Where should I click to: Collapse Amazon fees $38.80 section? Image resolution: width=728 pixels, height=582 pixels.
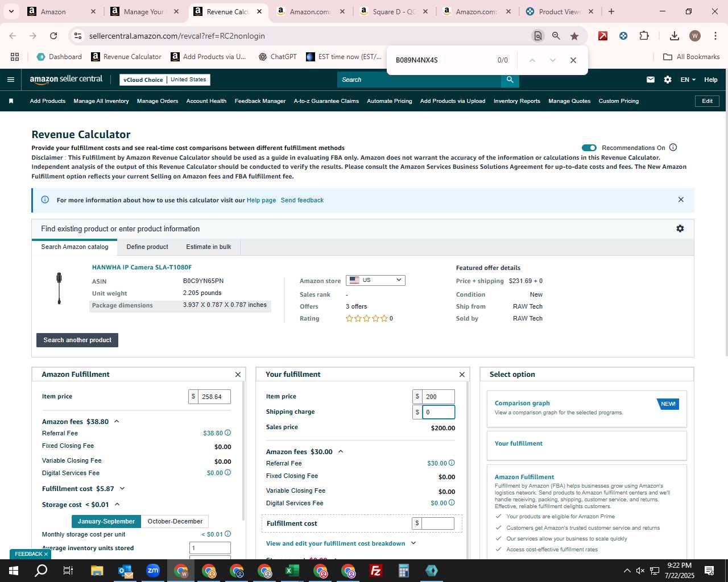(x=117, y=422)
